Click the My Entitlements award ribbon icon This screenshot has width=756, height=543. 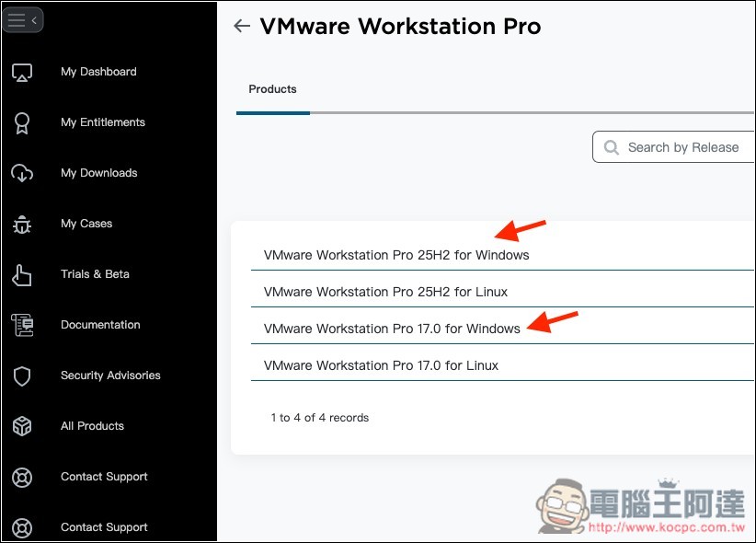pos(24,121)
